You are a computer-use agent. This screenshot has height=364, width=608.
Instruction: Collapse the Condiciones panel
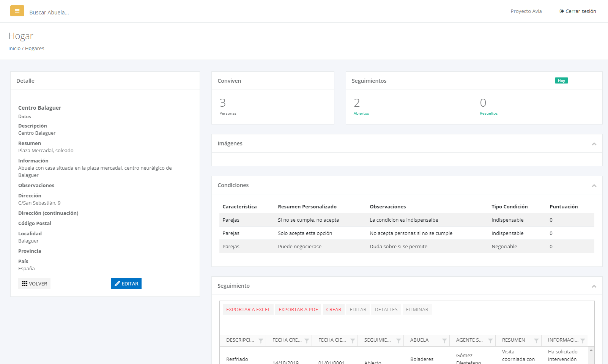[594, 186]
